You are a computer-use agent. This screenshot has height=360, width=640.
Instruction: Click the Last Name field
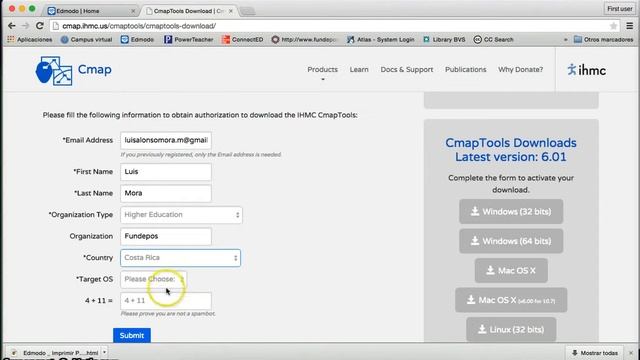[x=166, y=193]
